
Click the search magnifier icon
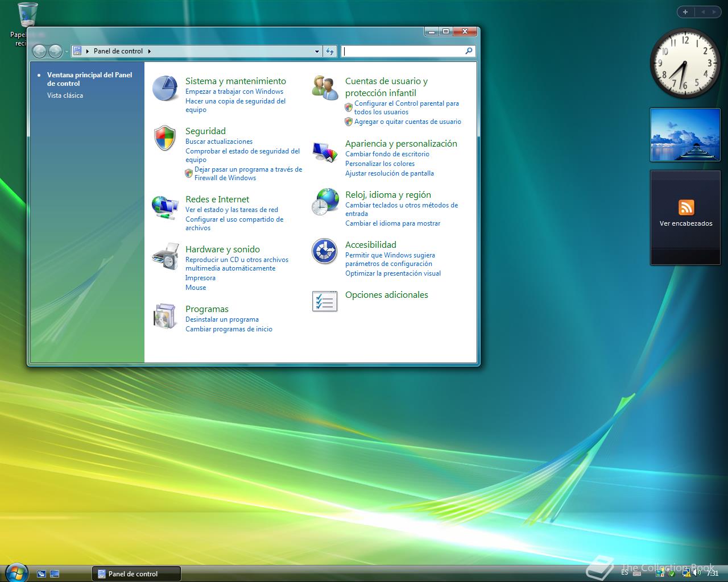click(x=469, y=51)
